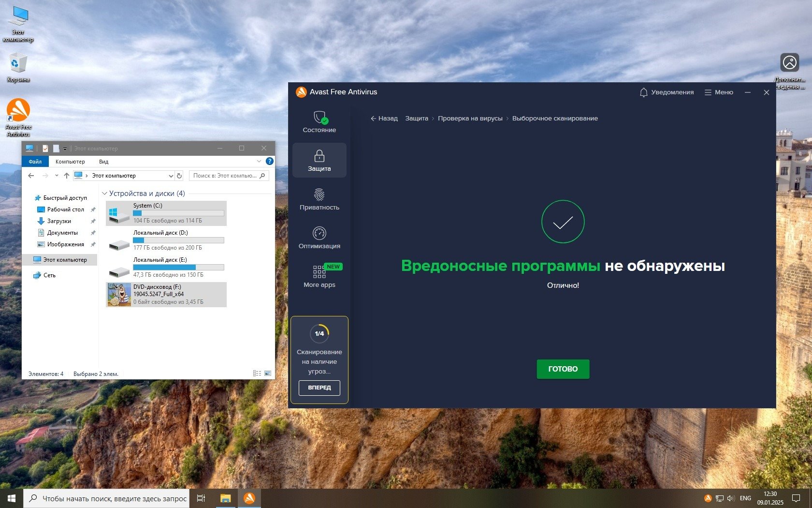
Task: Open the address bar history dropdown
Action: [171, 176]
